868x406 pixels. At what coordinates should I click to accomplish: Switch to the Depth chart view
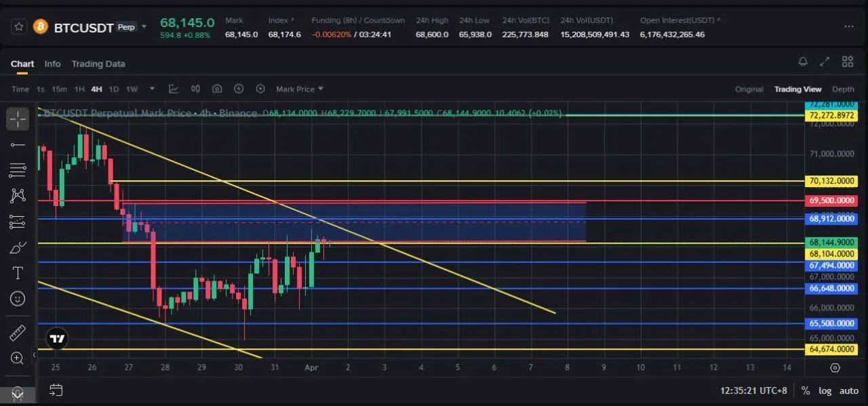pyautogui.click(x=843, y=89)
